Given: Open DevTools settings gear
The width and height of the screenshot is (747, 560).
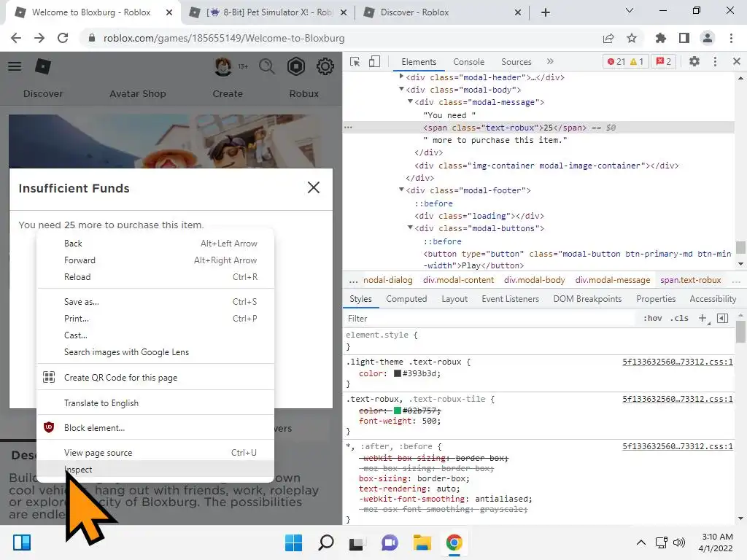Looking at the screenshot, I should pyautogui.click(x=694, y=61).
